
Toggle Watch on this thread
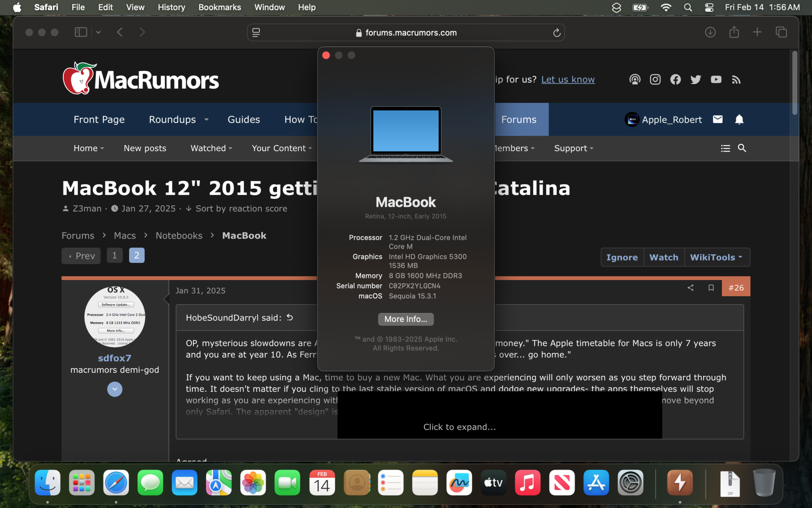pos(663,257)
